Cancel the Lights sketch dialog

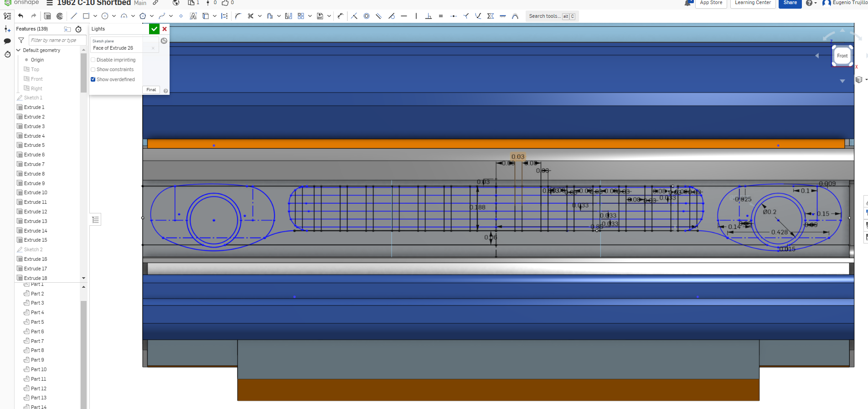(165, 29)
